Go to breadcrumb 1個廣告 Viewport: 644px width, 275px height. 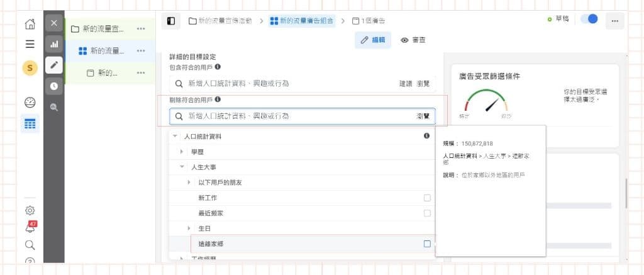pyautogui.click(x=369, y=21)
